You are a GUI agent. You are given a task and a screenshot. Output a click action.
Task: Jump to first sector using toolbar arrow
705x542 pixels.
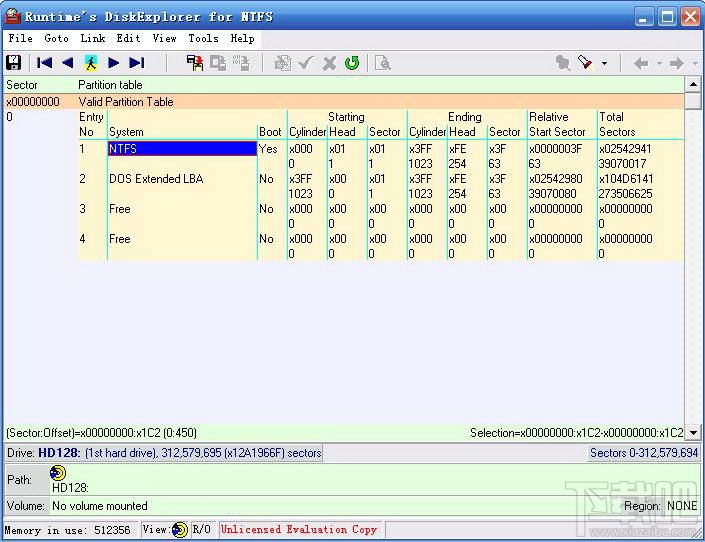point(45,63)
